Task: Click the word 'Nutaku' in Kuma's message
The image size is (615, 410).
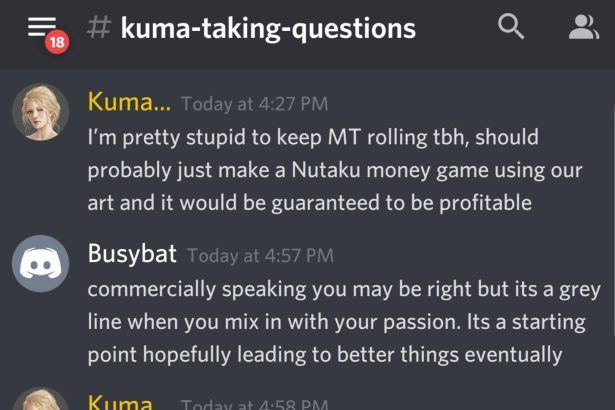Action: pyautogui.click(x=326, y=170)
